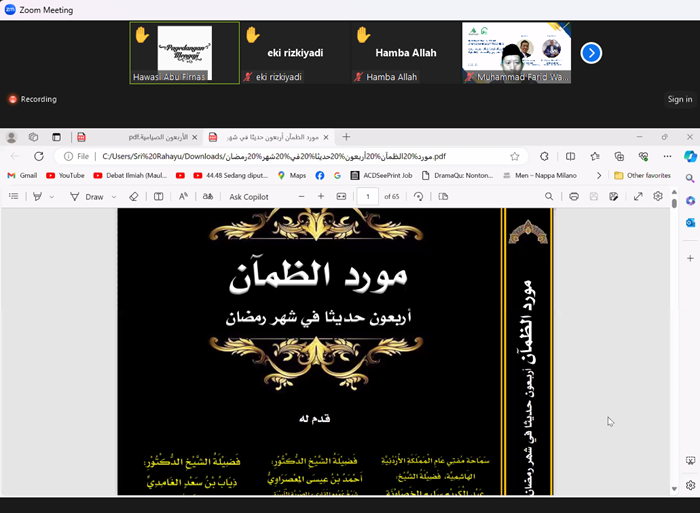The height and width of the screenshot is (513, 700).
Task: Reload the current page
Action: (x=39, y=156)
